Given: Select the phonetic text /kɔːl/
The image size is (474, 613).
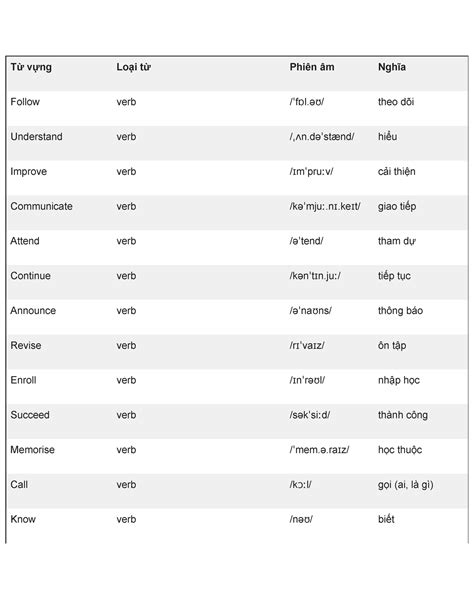Looking at the screenshot, I should [300, 485].
